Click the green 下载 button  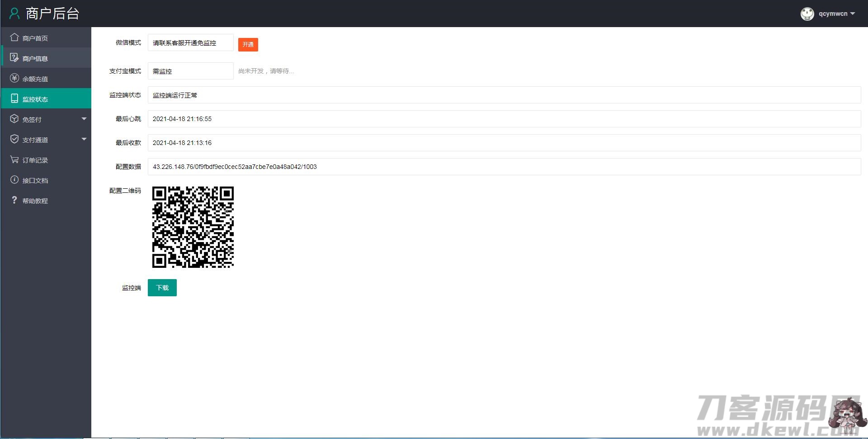point(162,288)
